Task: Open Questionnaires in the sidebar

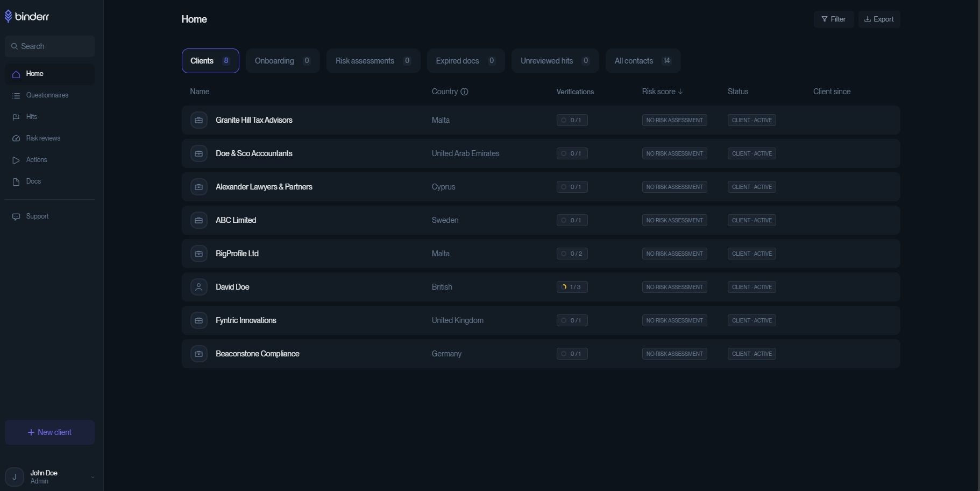Action: pos(49,95)
